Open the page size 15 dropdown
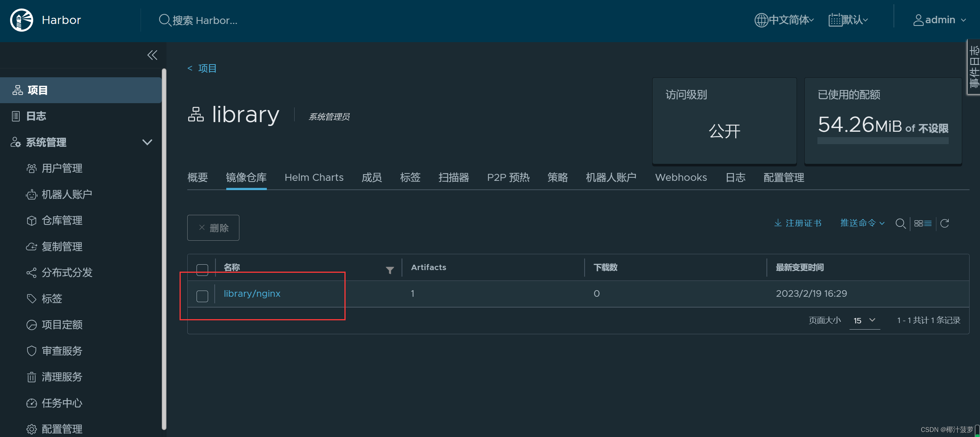Viewport: 980px width, 437px height. coord(865,320)
